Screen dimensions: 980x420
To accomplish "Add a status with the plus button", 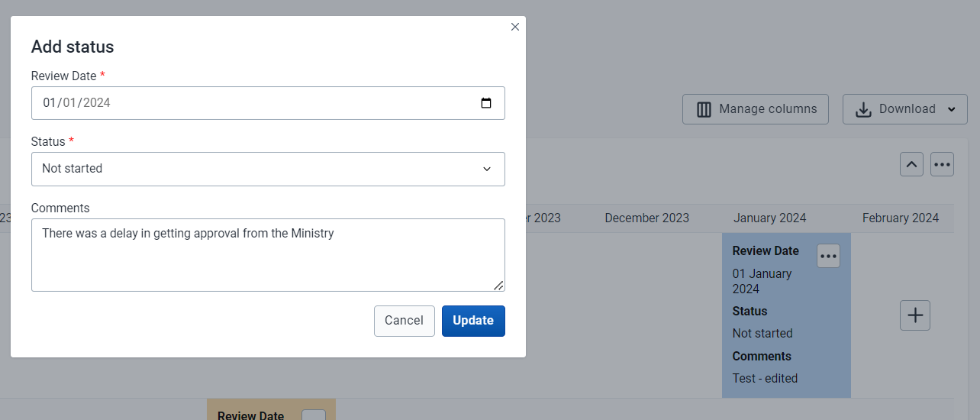I will [x=915, y=315].
